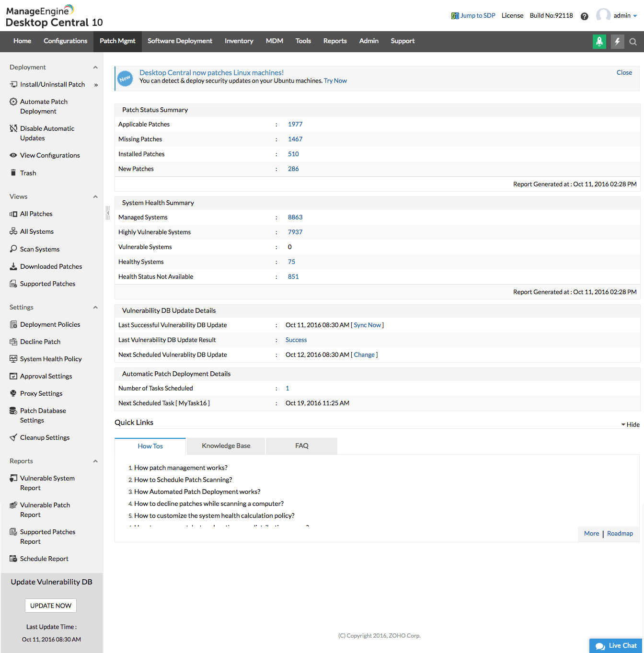The image size is (644, 653).
Task: Click the lightning bolt quick actions icon
Action: pos(618,42)
